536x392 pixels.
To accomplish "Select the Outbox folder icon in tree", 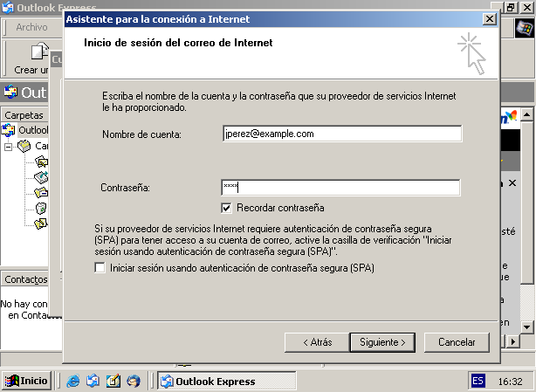I will 41,177.
